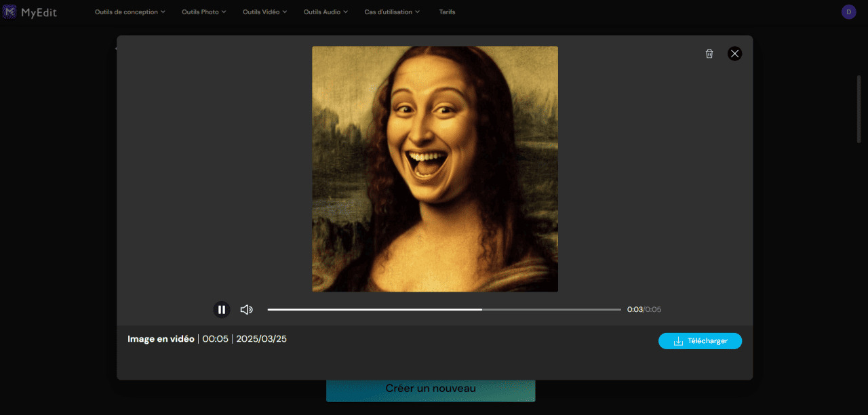
Task: Click the Télécharger button
Action: (700, 341)
